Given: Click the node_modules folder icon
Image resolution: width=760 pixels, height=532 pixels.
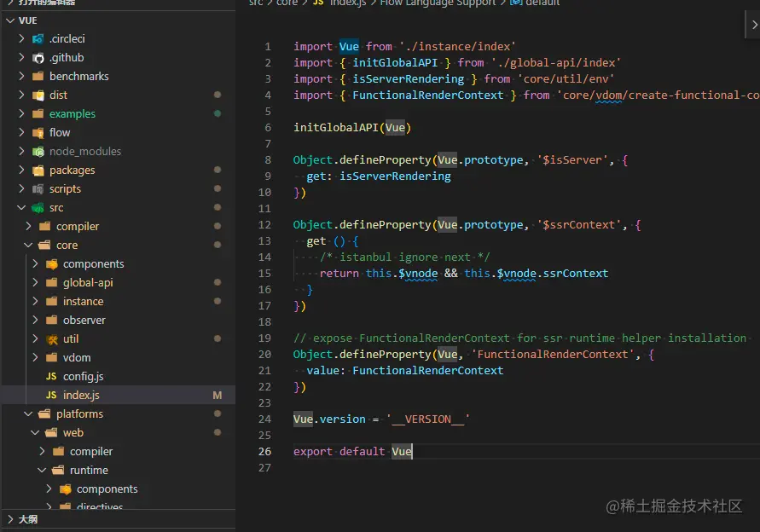Looking at the screenshot, I should 38,152.
